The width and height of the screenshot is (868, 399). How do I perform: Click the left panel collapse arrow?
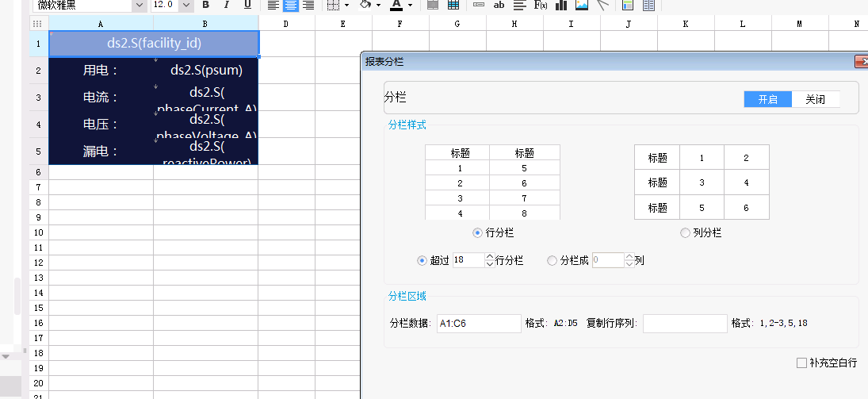6,356
